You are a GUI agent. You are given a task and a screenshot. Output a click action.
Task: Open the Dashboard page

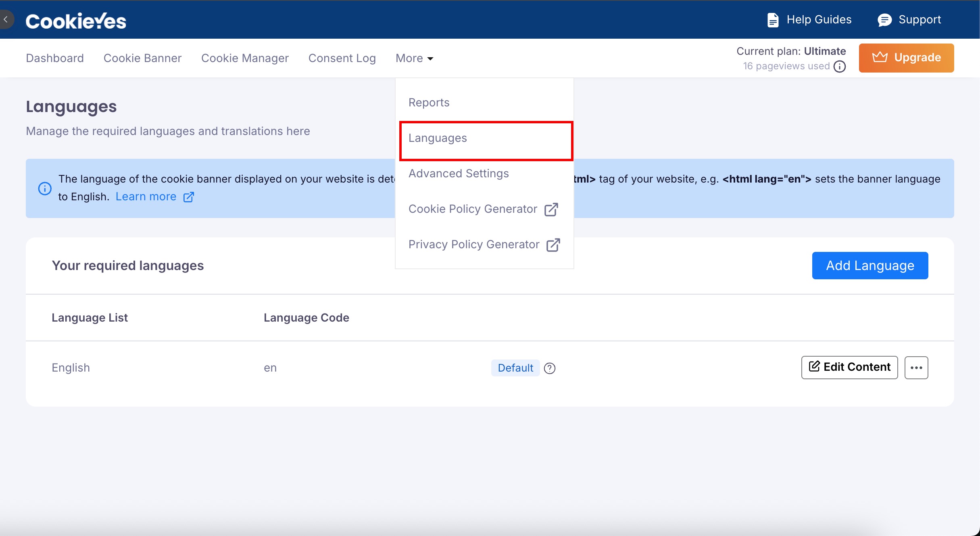[x=54, y=58]
